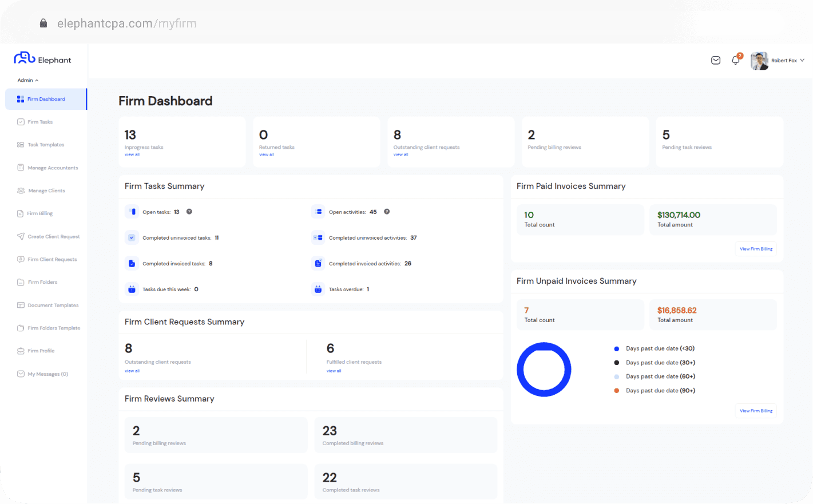Image resolution: width=813 pixels, height=504 pixels.
Task: Click the Create Client Request paper-plane icon
Action: coord(21,236)
